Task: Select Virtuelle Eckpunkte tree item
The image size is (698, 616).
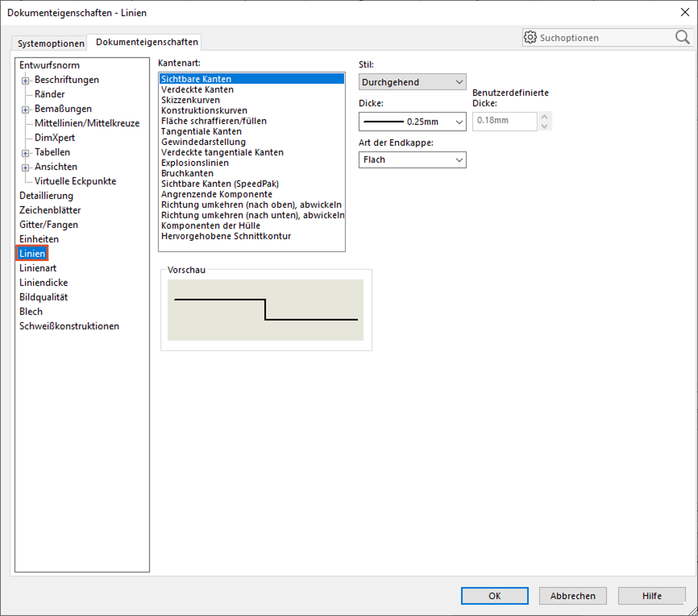Action: pyautogui.click(x=75, y=181)
